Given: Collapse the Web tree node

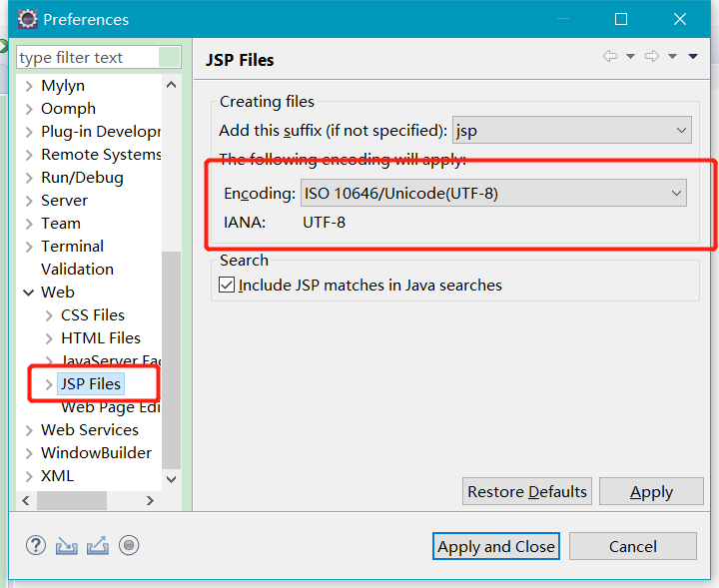Looking at the screenshot, I should point(28,293).
